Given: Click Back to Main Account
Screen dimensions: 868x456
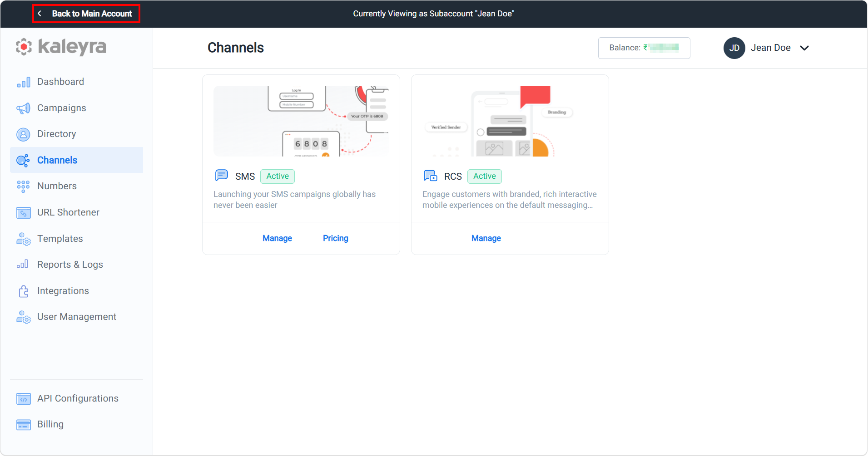Looking at the screenshot, I should 86,14.
